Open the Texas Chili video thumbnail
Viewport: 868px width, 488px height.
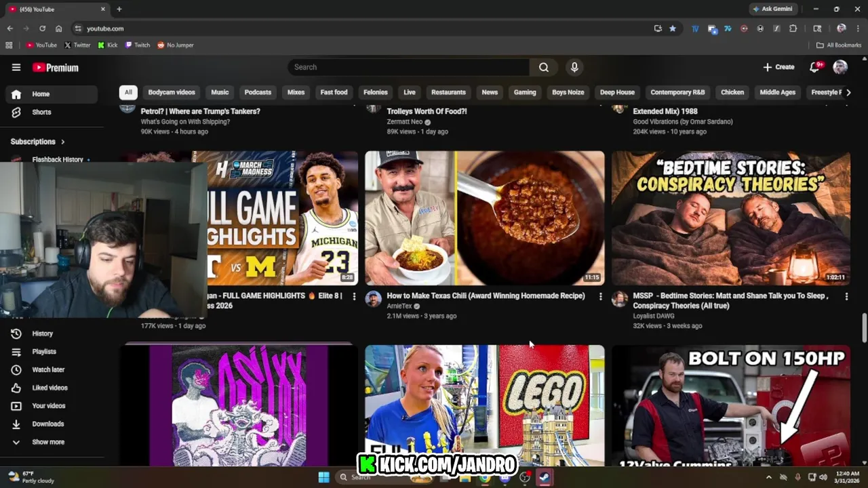point(485,218)
